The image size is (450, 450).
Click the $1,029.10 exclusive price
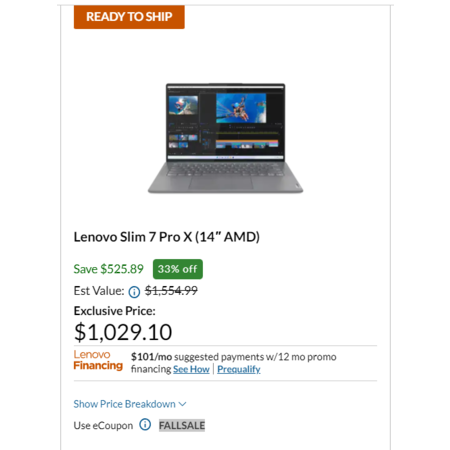click(x=123, y=332)
